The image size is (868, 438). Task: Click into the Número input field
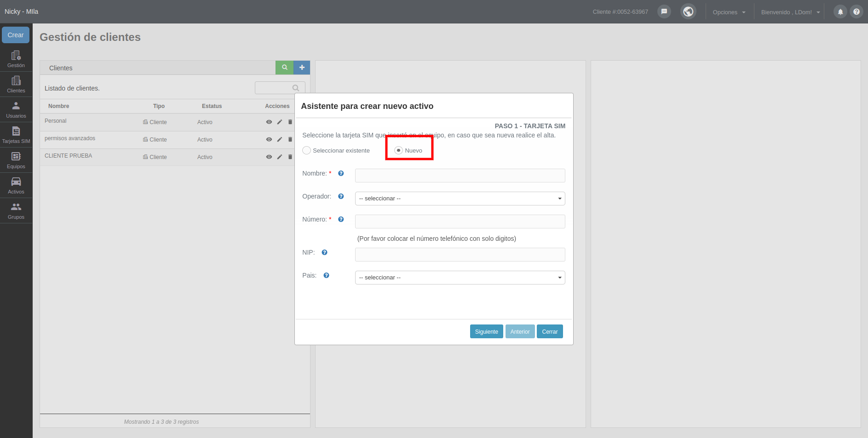(460, 222)
